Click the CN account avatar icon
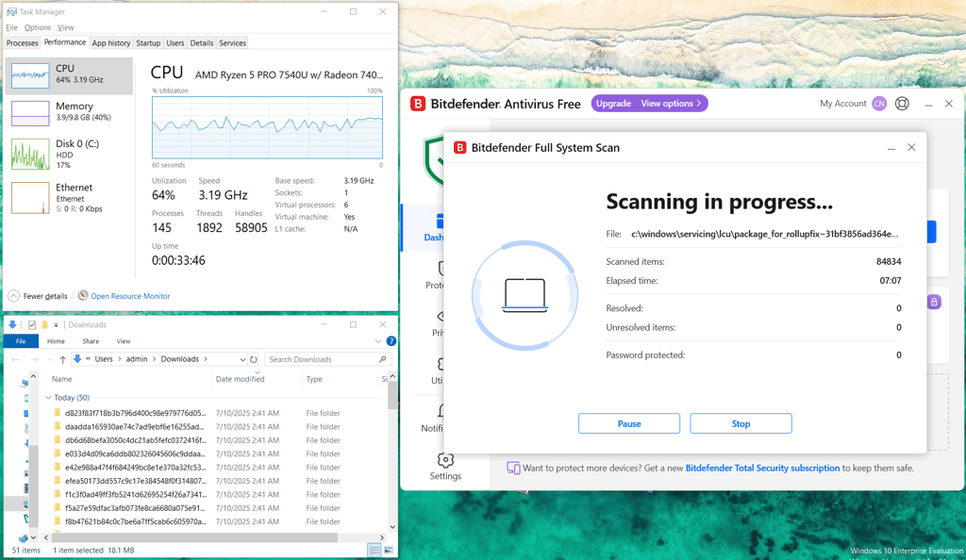Image resolution: width=966 pixels, height=560 pixels. click(879, 104)
